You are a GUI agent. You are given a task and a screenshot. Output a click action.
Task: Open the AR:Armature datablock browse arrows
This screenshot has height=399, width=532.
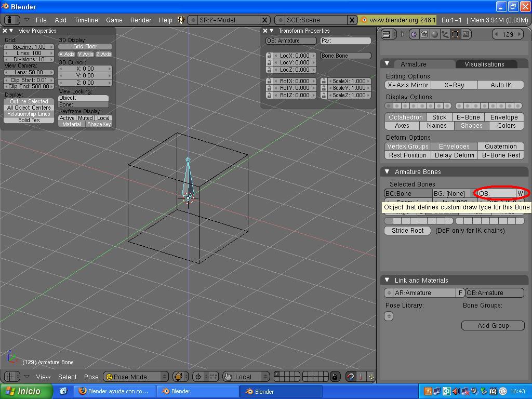pos(389,292)
